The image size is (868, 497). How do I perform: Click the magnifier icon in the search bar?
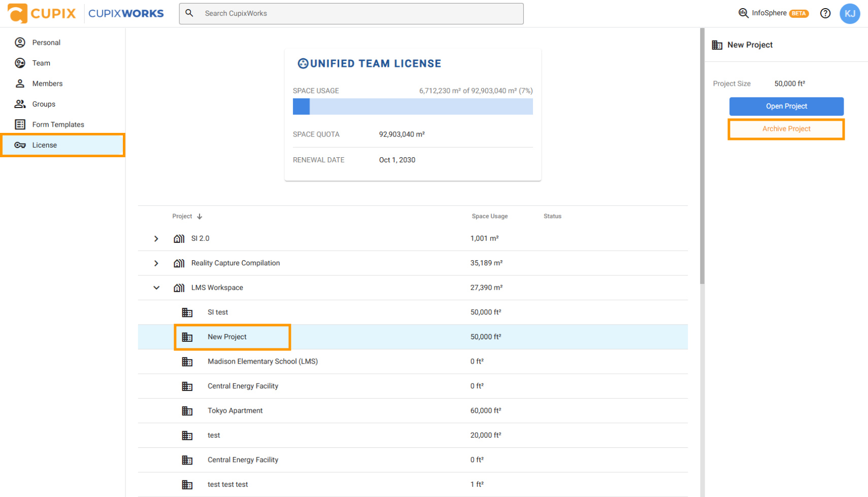pos(189,13)
